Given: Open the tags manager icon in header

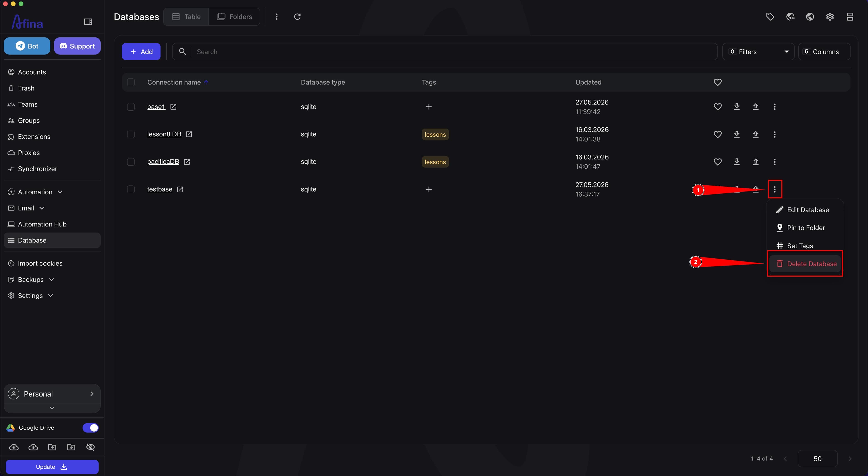Looking at the screenshot, I should (770, 16).
